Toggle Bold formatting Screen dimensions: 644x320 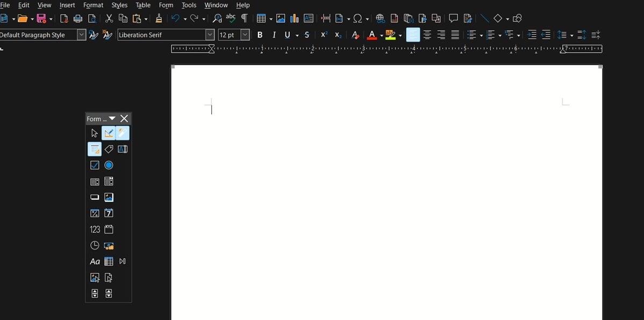(x=260, y=35)
